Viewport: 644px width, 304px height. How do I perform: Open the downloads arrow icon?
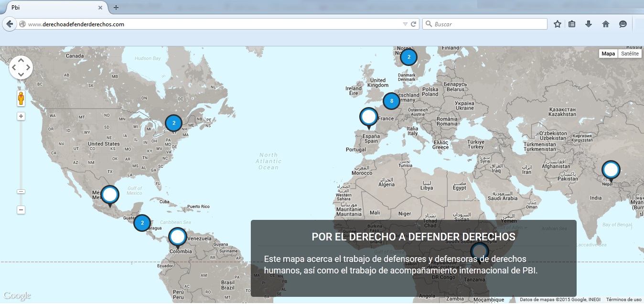pos(589,24)
